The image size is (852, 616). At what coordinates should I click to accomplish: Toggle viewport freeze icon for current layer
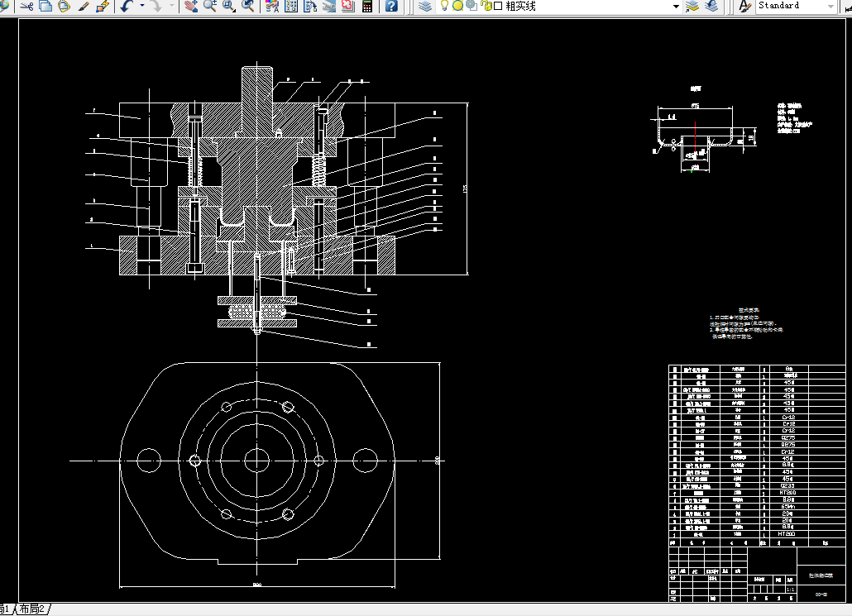point(471,6)
